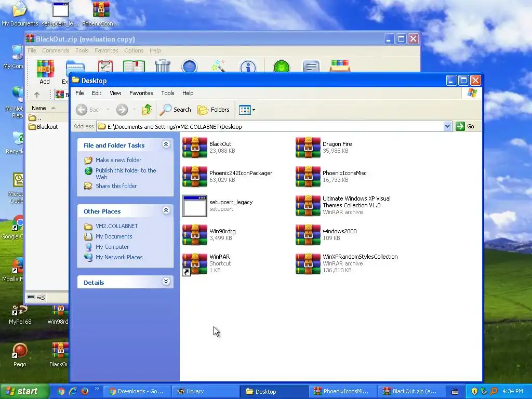The width and height of the screenshot is (532, 399).
Task: Launch Internet Explorer from Quick Launch
Action: click(x=73, y=392)
